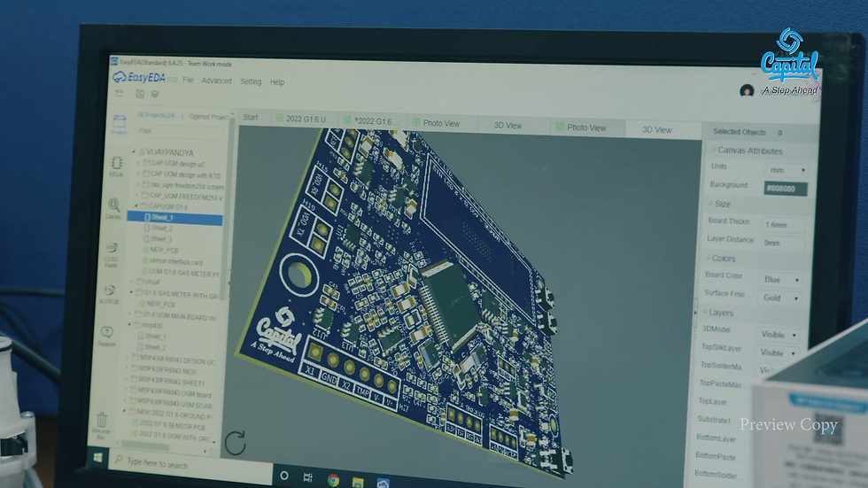Edit the Layer Distance 0mm field
Screen dimensions: 868x488
782,243
